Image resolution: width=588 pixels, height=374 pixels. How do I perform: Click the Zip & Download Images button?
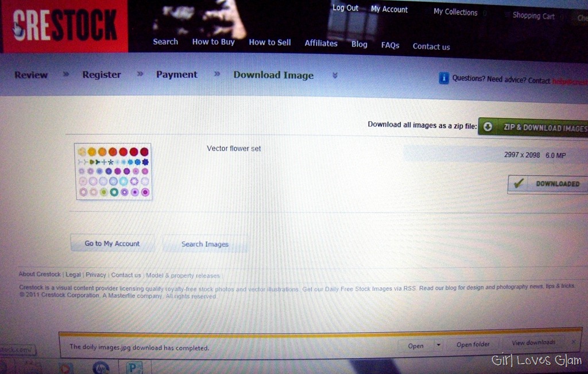pos(533,127)
